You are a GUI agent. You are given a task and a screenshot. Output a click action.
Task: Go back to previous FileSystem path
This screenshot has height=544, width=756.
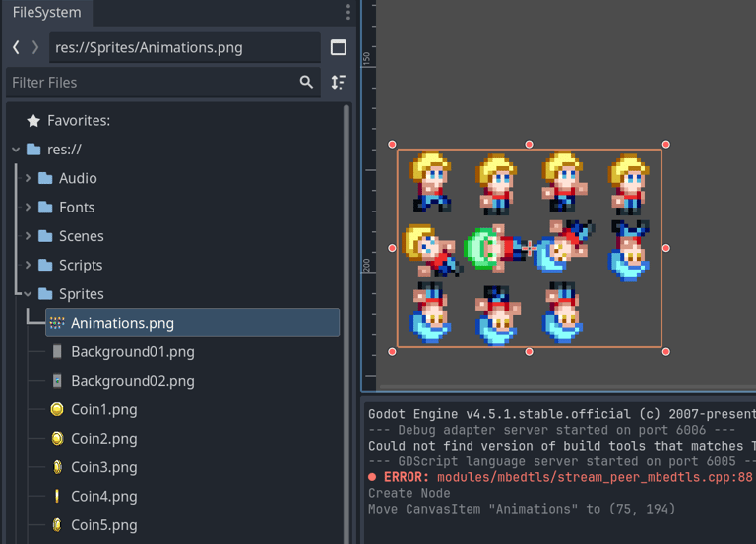[x=17, y=47]
